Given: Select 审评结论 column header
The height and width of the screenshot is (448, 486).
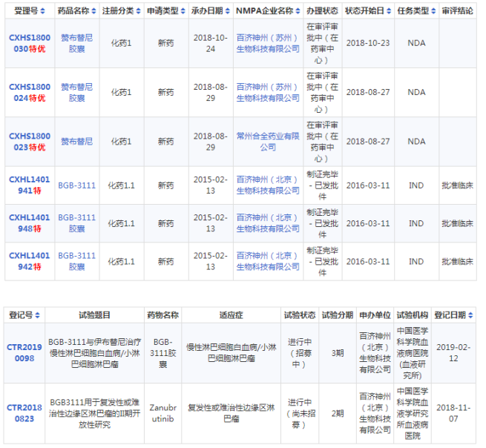Looking at the screenshot, I should (x=458, y=11).
